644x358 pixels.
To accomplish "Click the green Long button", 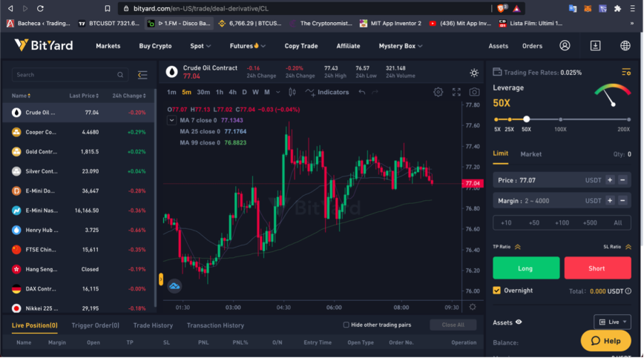I will coord(526,268).
